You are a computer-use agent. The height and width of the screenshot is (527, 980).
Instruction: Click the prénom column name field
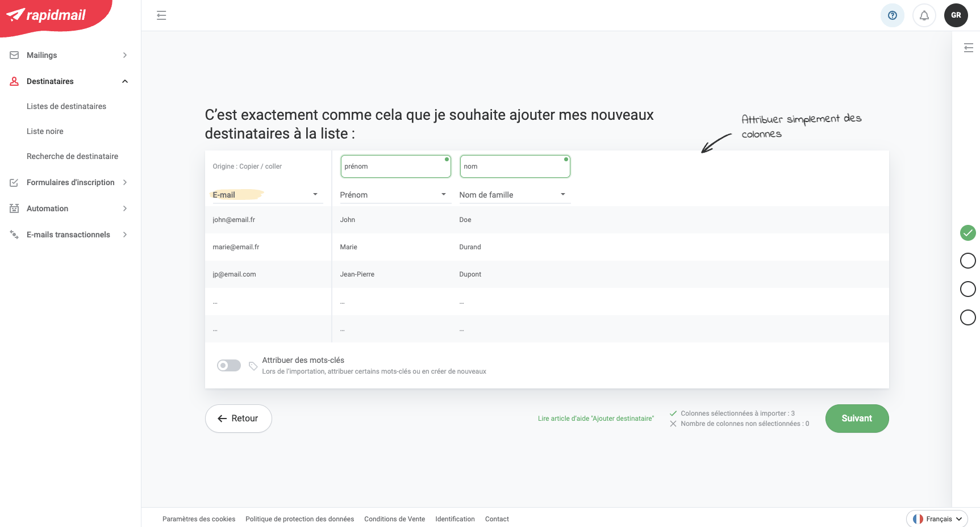tap(395, 166)
